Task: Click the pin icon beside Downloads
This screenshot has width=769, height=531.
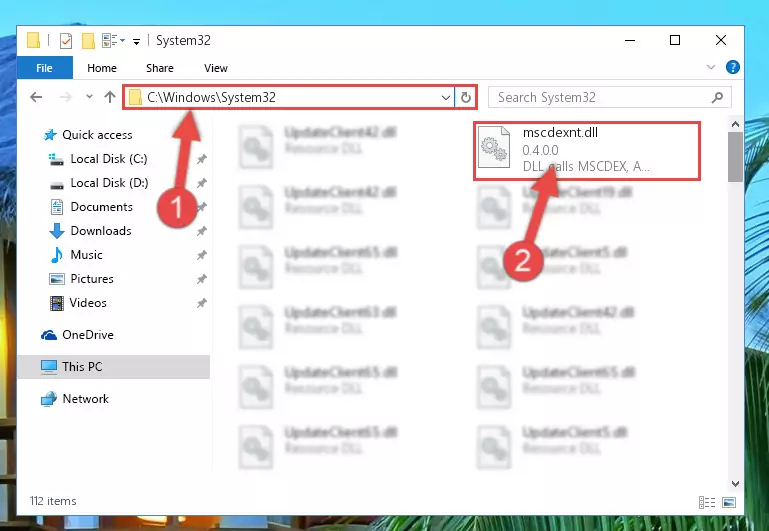Action: (x=202, y=231)
